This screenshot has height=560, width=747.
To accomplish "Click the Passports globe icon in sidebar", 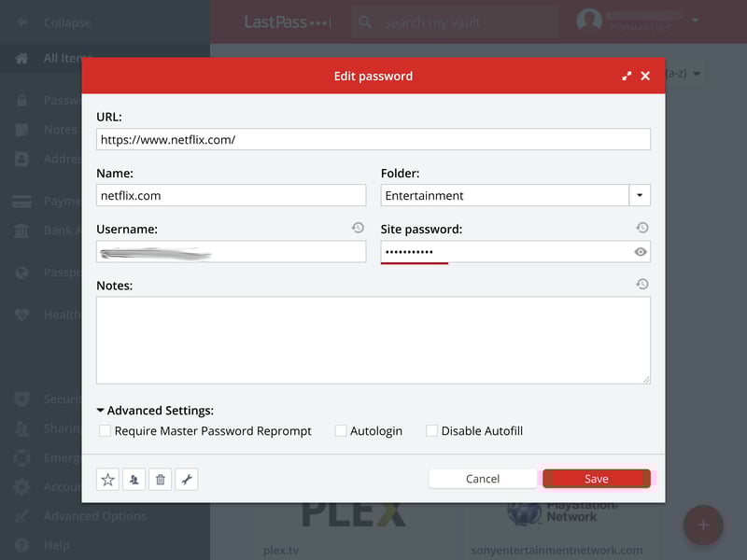I will [21, 273].
